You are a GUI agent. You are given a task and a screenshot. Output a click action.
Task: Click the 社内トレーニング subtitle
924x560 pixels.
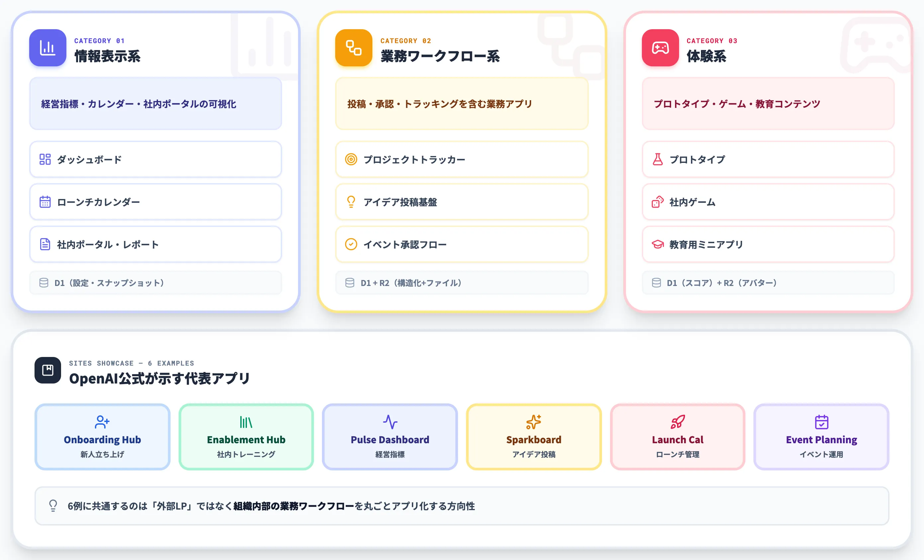246,454
